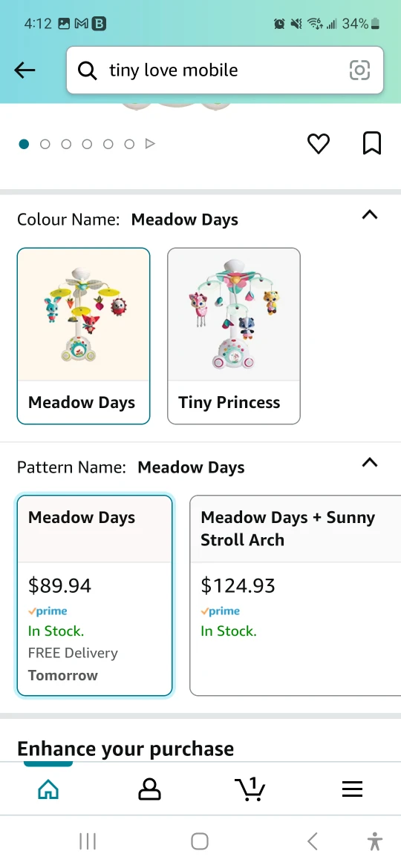Save product using bookmark icon

click(371, 143)
